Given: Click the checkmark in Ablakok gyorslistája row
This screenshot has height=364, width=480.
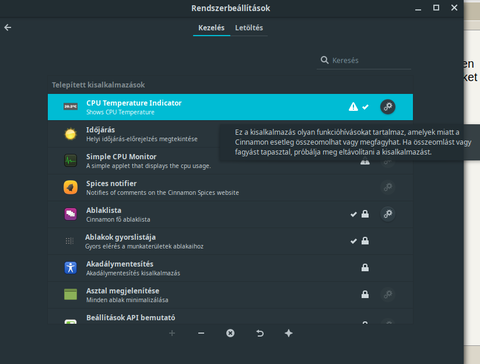Looking at the screenshot, I should [x=353, y=241].
